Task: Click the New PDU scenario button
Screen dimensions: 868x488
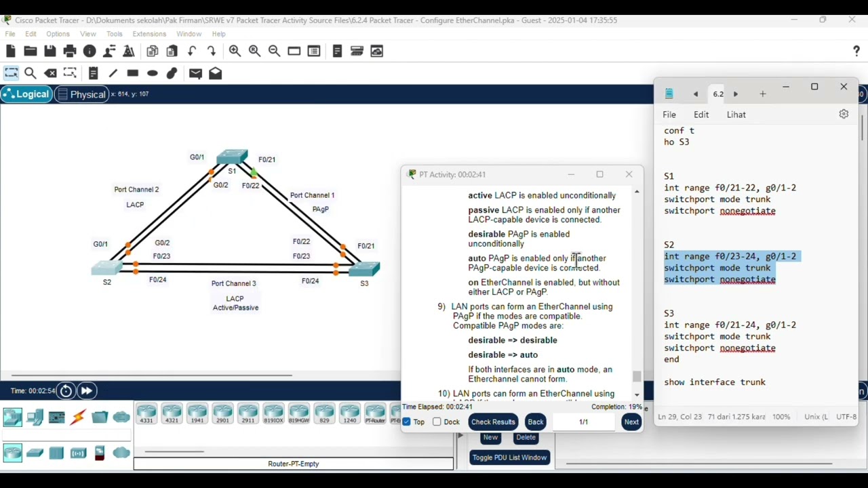Action: [x=490, y=438]
